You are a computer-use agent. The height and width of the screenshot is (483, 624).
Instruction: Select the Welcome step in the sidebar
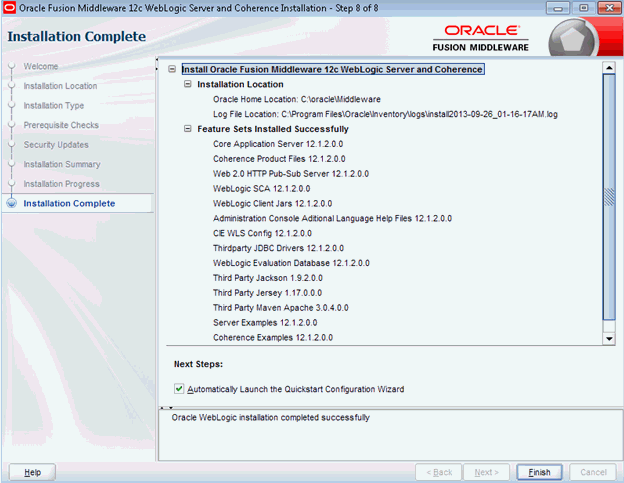41,66
